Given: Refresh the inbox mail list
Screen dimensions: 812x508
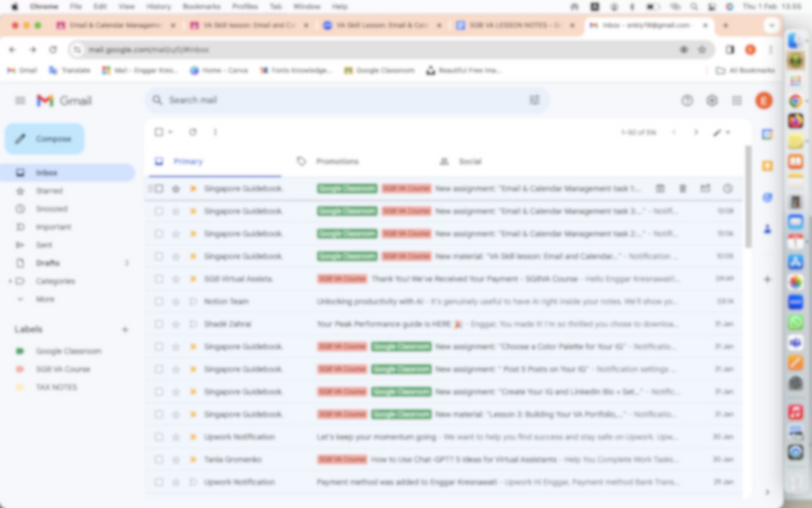Looking at the screenshot, I should coord(193,133).
